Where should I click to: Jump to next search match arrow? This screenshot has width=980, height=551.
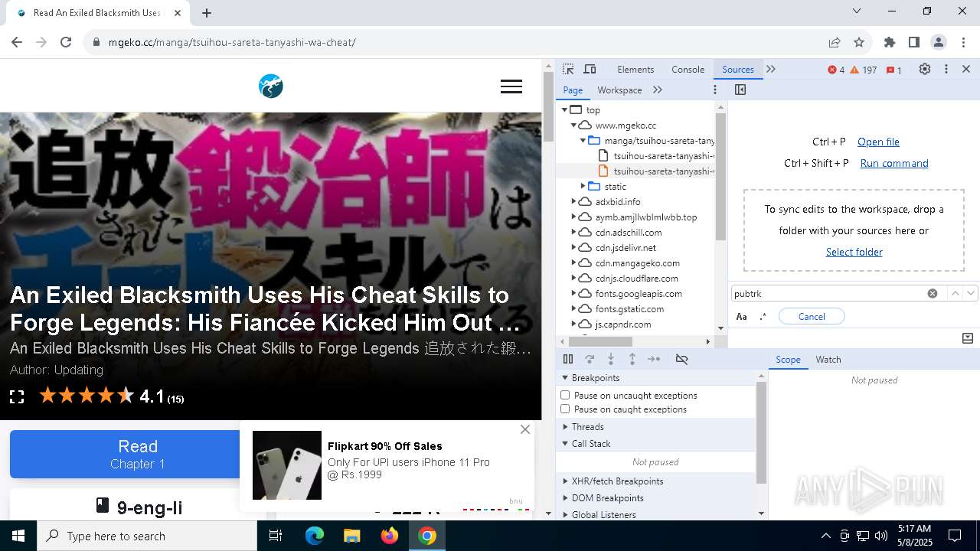click(x=971, y=293)
